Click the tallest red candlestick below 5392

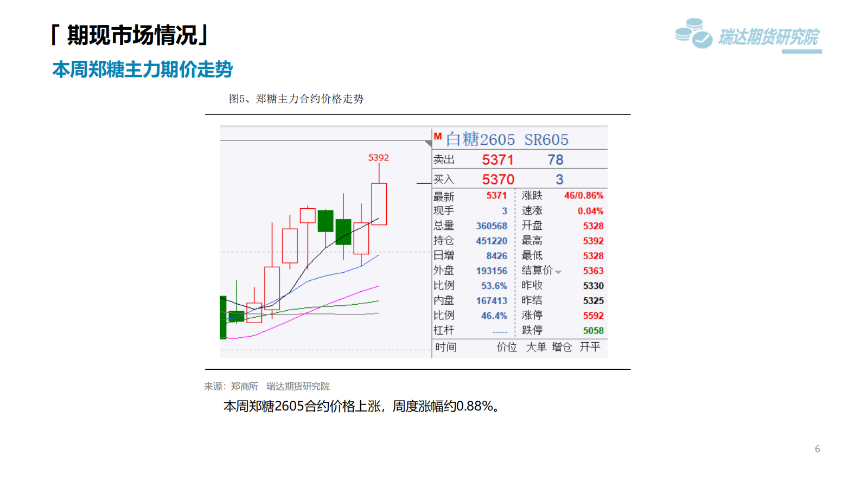(379, 204)
